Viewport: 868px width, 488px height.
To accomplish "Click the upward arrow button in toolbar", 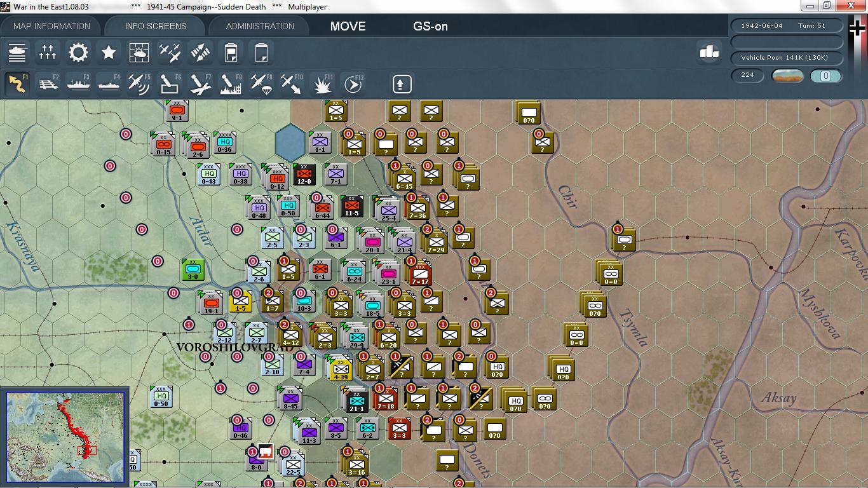I will (x=402, y=83).
